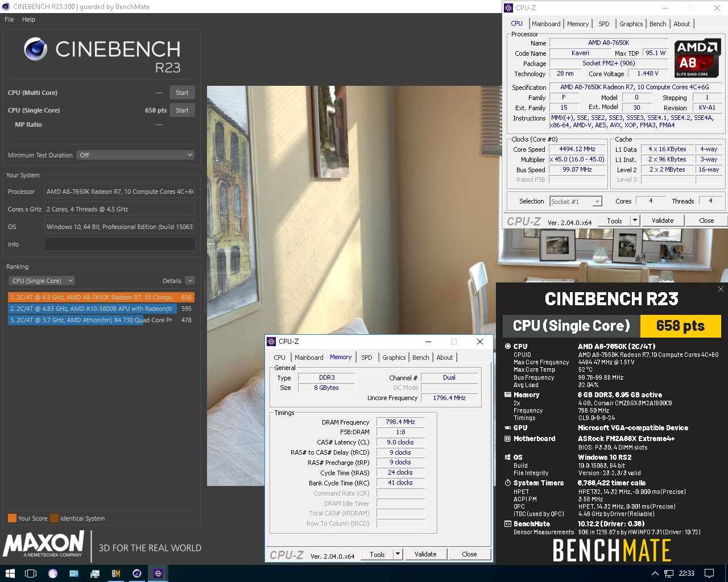This screenshot has width=728, height=582.
Task: Open the network icon in the system tray
Action: pyautogui.click(x=669, y=573)
